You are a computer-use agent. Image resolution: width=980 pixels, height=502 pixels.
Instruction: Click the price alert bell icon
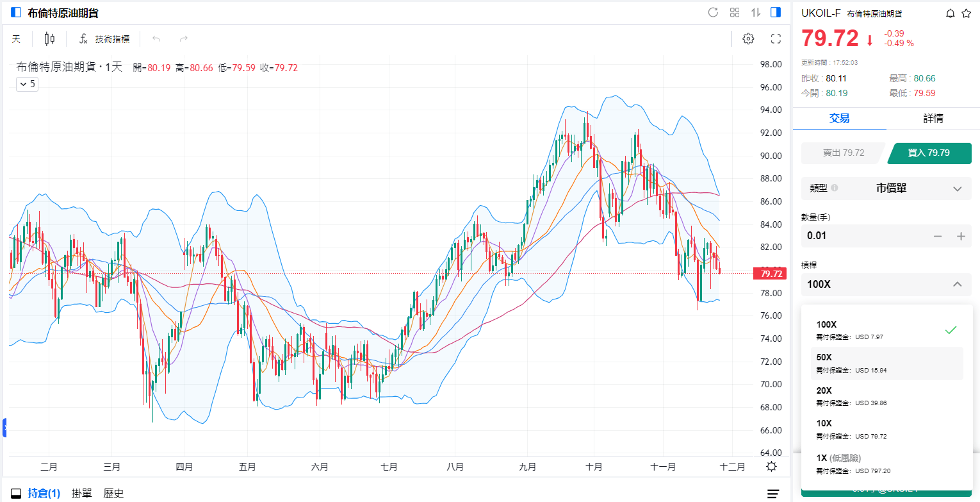pyautogui.click(x=950, y=13)
